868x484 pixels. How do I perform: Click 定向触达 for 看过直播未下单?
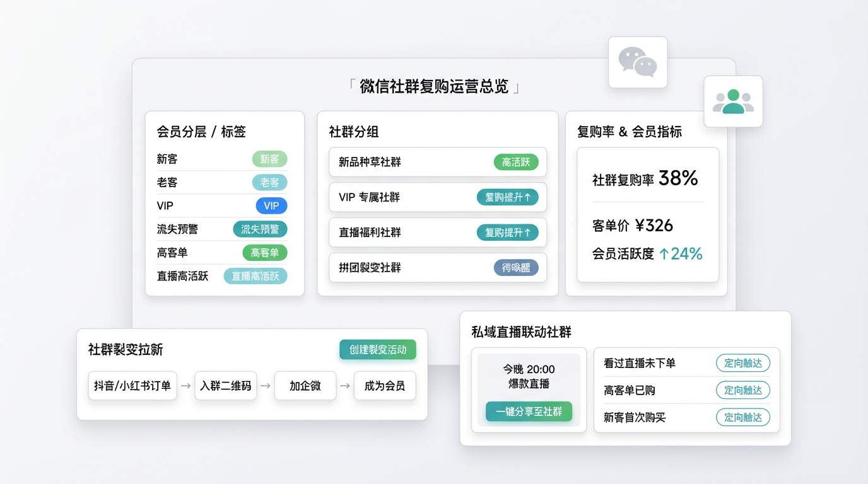tap(742, 363)
